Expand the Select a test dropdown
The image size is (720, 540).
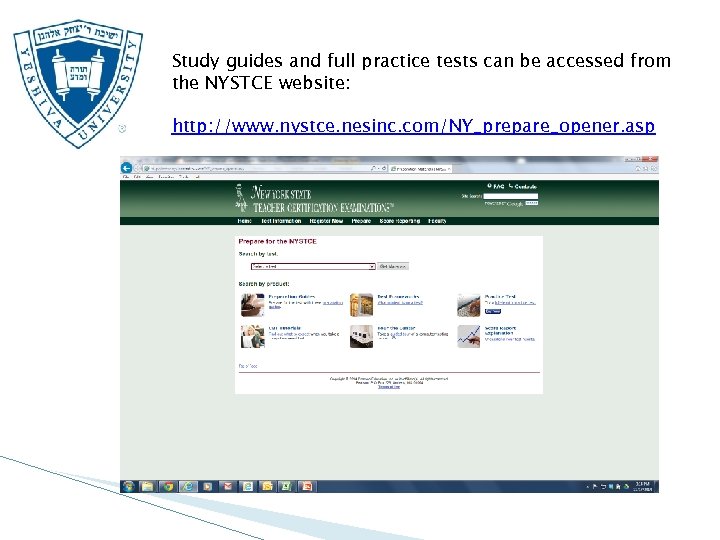(313, 266)
